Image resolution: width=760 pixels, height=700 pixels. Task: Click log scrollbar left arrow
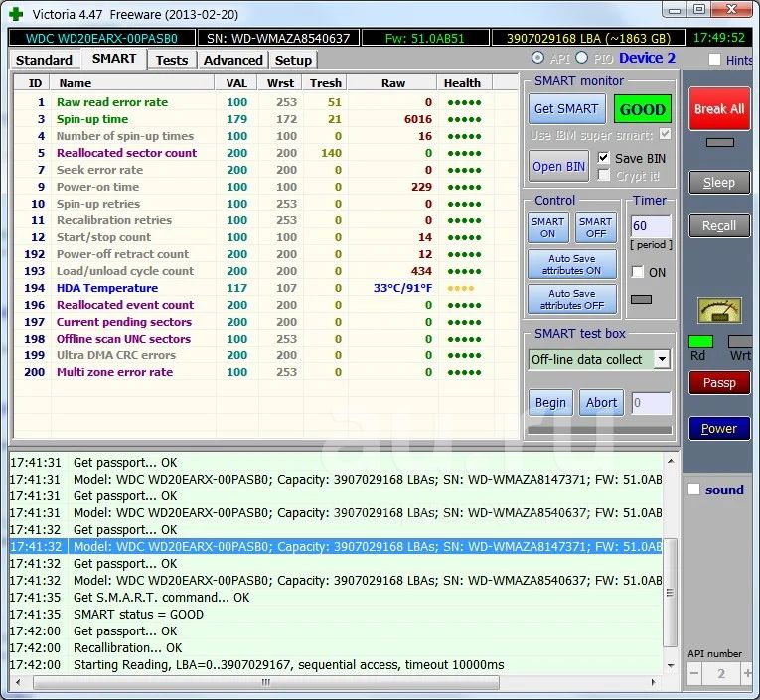tap(18, 682)
